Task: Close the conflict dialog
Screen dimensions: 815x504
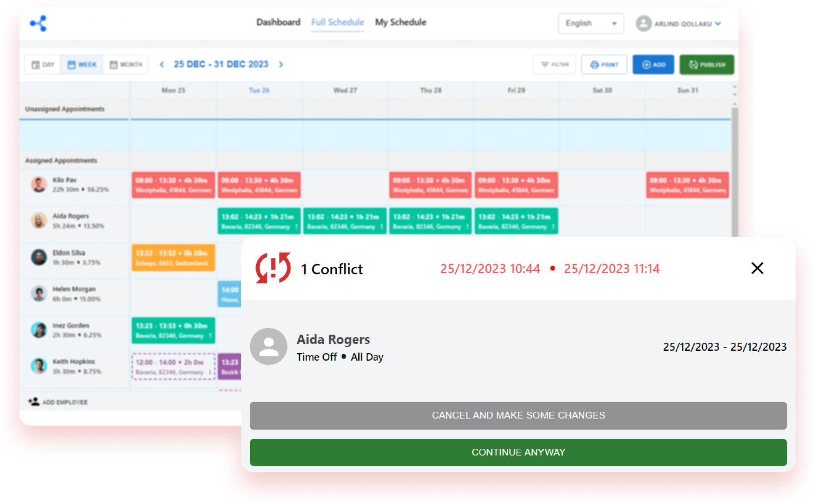Action: point(757,268)
